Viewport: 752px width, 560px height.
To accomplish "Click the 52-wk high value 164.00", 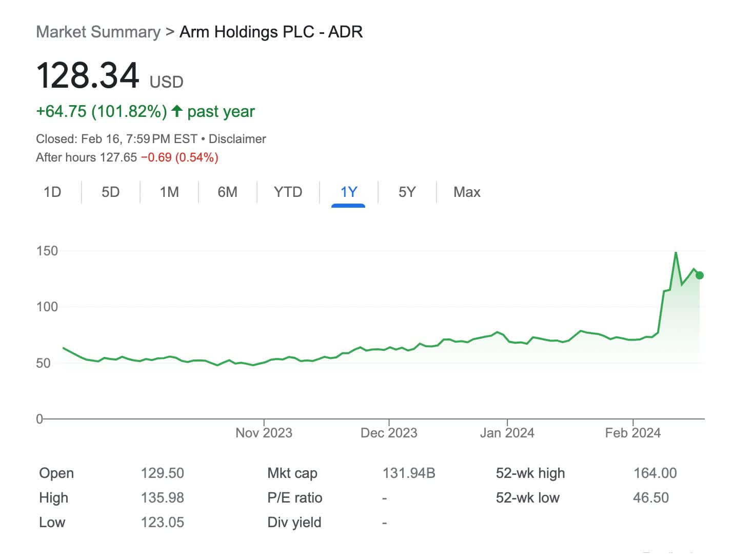I will (655, 473).
